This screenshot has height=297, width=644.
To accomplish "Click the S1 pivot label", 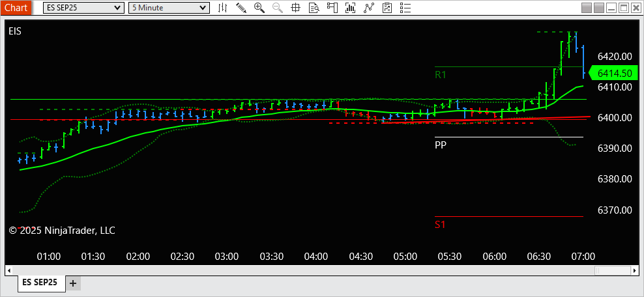I will point(440,225).
